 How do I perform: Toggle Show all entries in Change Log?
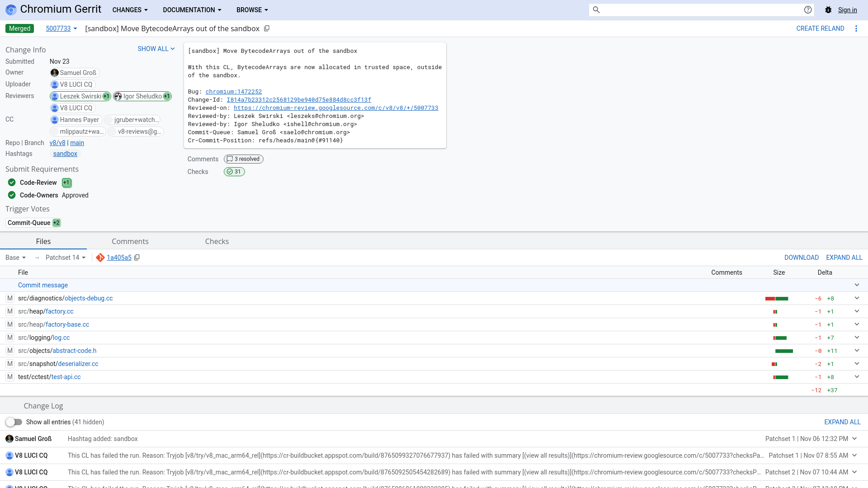pyautogui.click(x=14, y=422)
